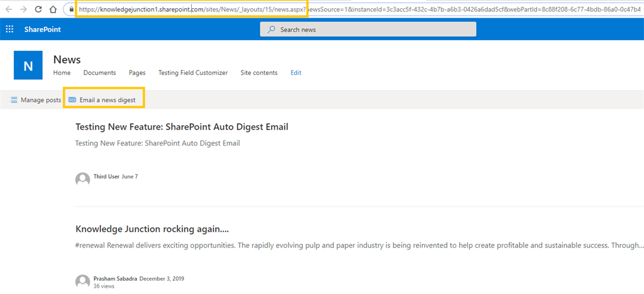The image size is (644, 294).
Task: Click the browser forward arrow
Action: pos(23,9)
